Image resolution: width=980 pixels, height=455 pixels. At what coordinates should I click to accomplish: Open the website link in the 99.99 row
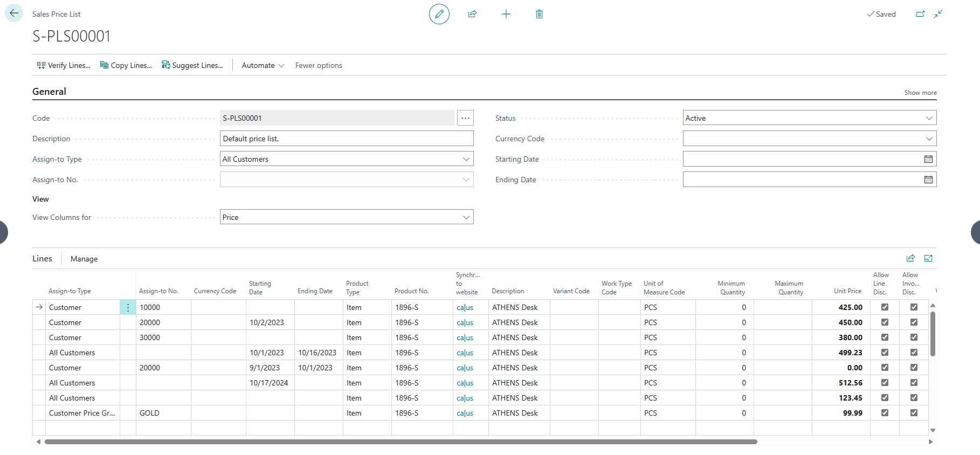click(x=465, y=413)
